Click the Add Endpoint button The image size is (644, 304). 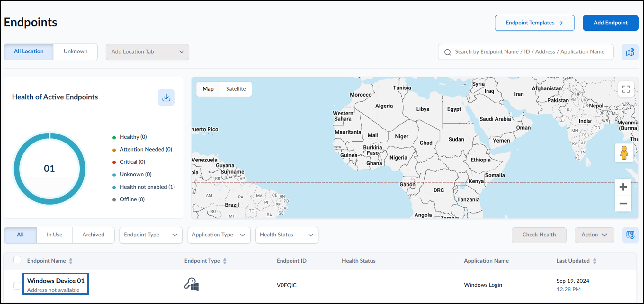(x=611, y=23)
